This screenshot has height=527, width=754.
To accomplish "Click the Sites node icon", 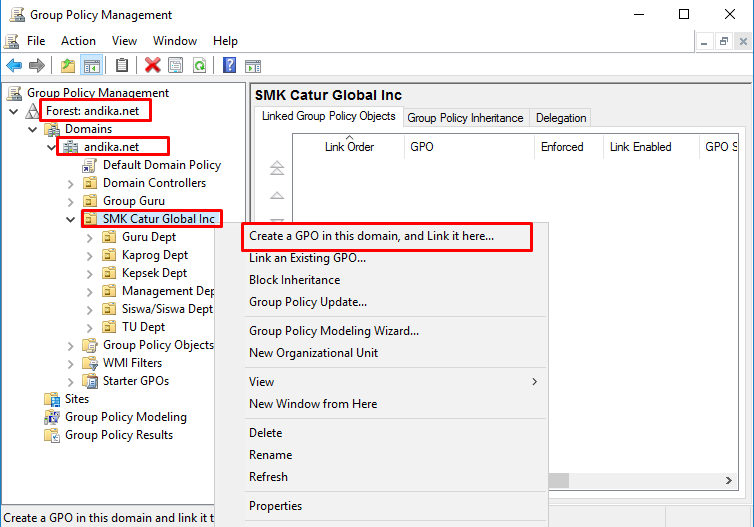I will pyautogui.click(x=51, y=399).
